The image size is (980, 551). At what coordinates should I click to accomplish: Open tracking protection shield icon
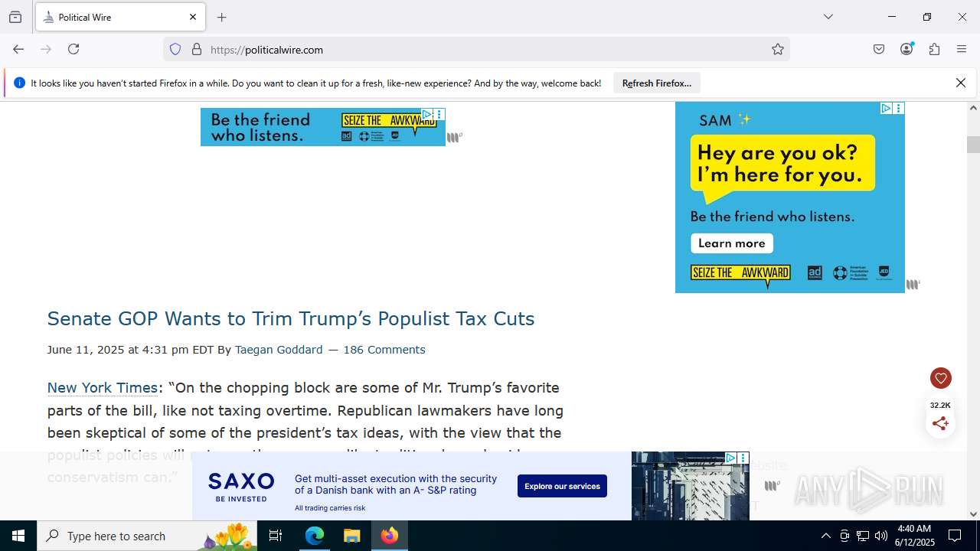click(175, 49)
